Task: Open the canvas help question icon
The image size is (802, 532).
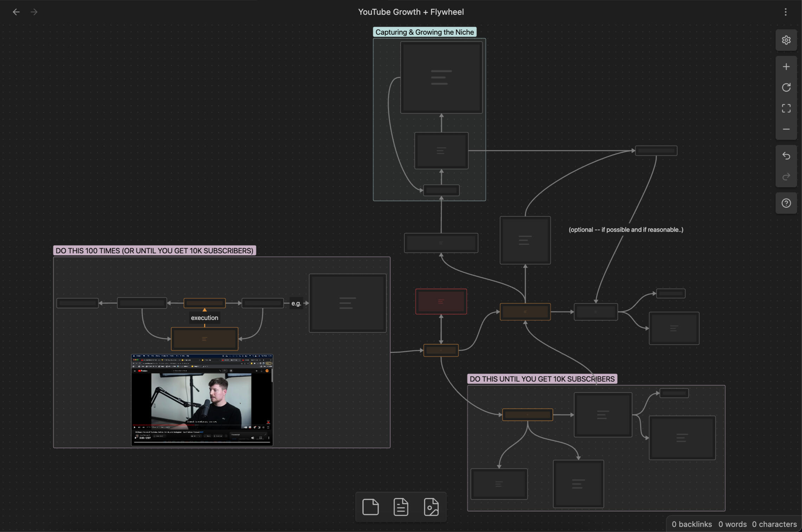Action: click(x=786, y=203)
